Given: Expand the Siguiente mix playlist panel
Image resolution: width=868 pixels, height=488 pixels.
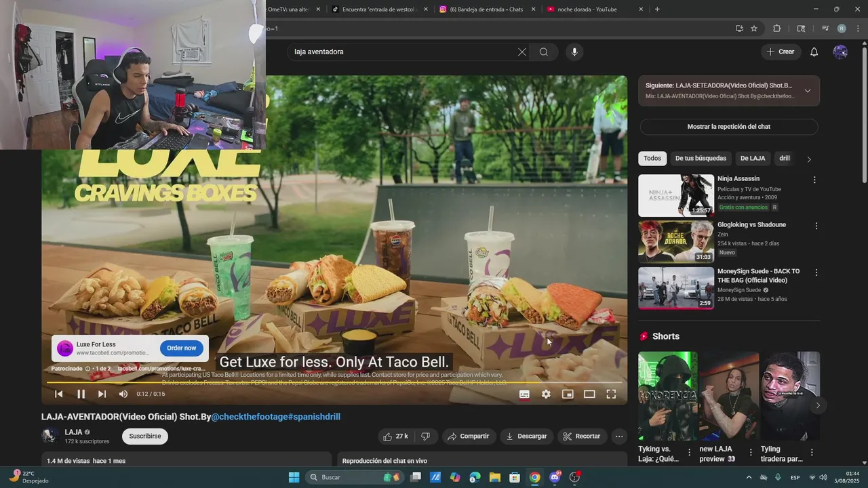Looking at the screenshot, I should [x=807, y=91].
